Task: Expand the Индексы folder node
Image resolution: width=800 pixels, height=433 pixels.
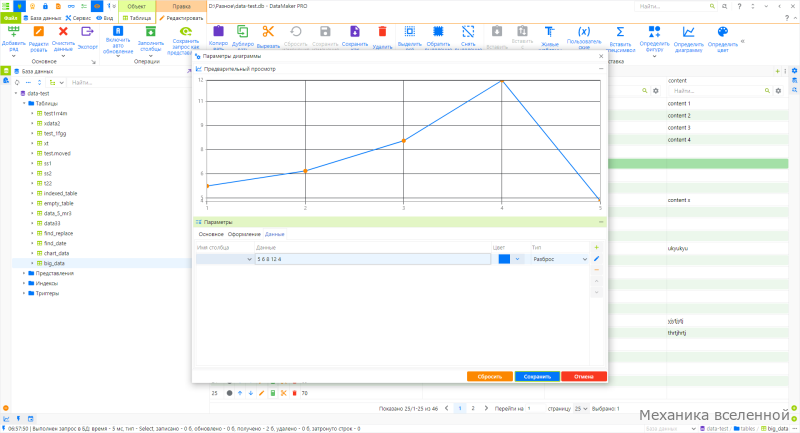Action: point(24,283)
